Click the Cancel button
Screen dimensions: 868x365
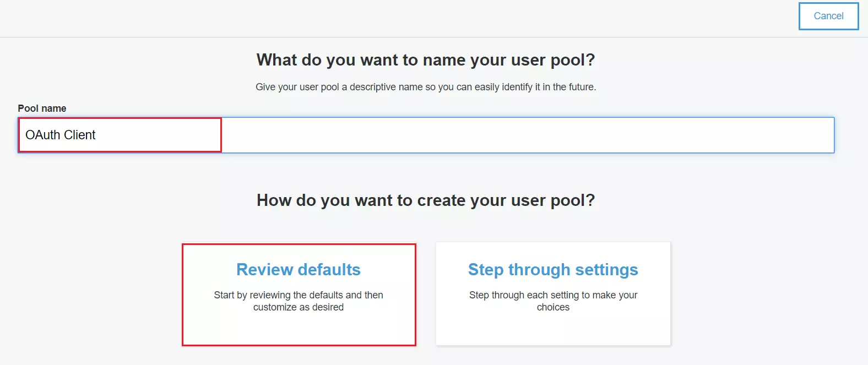(828, 16)
